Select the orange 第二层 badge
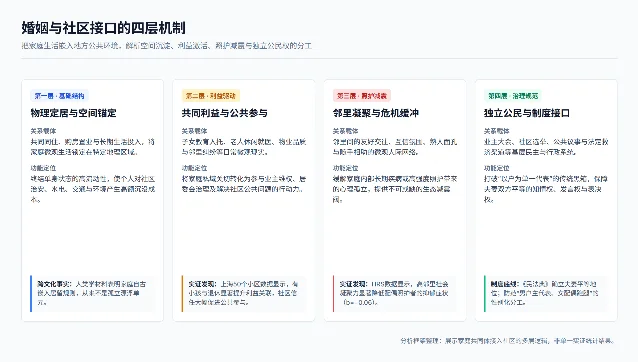 tap(211, 96)
